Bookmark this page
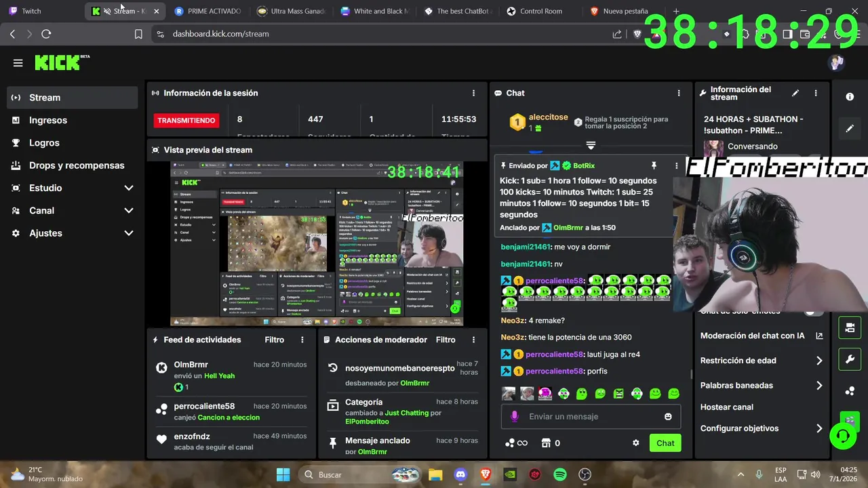868x488 pixels. point(138,34)
